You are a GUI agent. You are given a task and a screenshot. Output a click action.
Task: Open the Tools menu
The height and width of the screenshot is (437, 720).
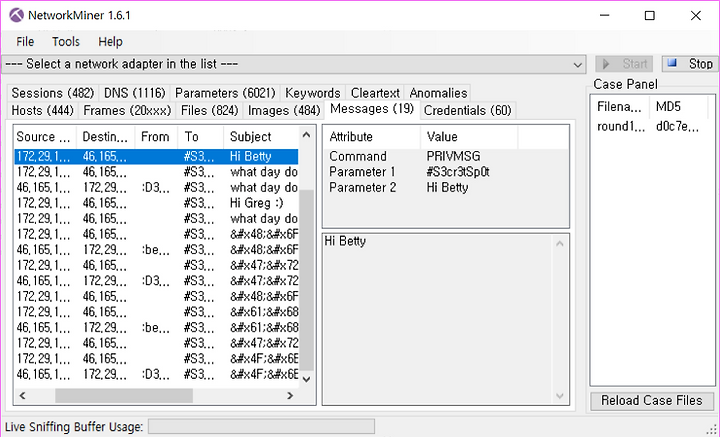point(66,42)
